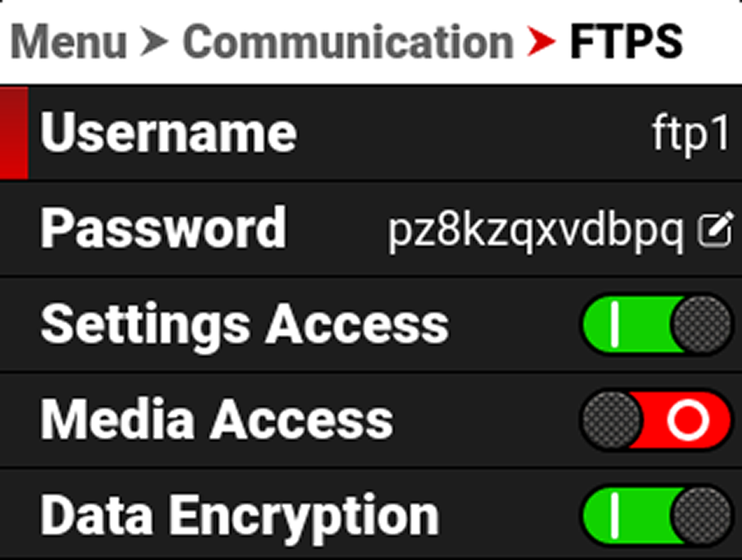Select the Password row label
This screenshot has height=560, width=742.
pos(163,229)
